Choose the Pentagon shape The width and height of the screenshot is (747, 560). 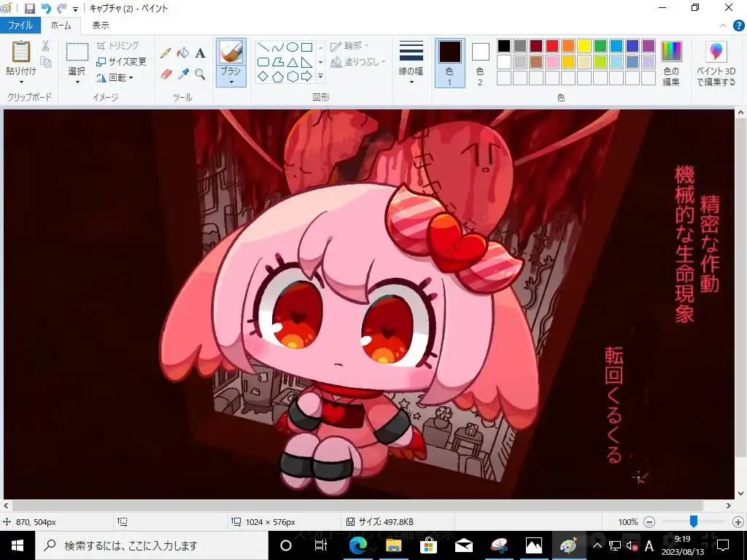coord(278,76)
